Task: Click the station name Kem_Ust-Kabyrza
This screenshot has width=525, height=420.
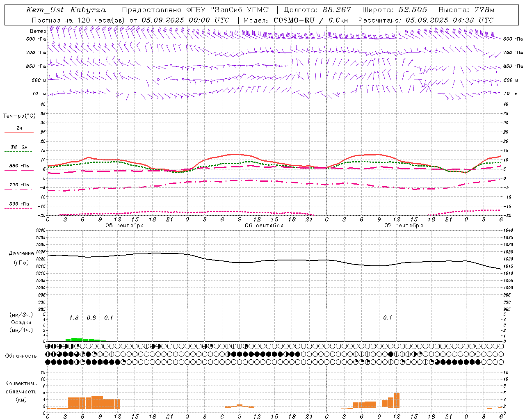Action: [66, 10]
